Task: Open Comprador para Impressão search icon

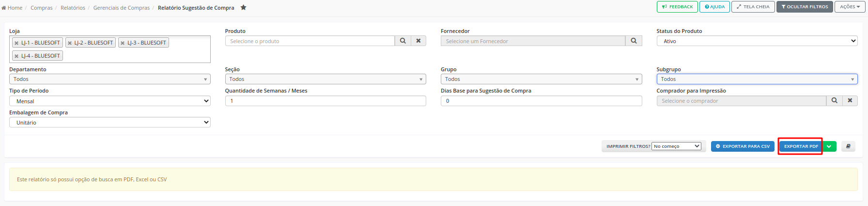Action: pyautogui.click(x=835, y=101)
